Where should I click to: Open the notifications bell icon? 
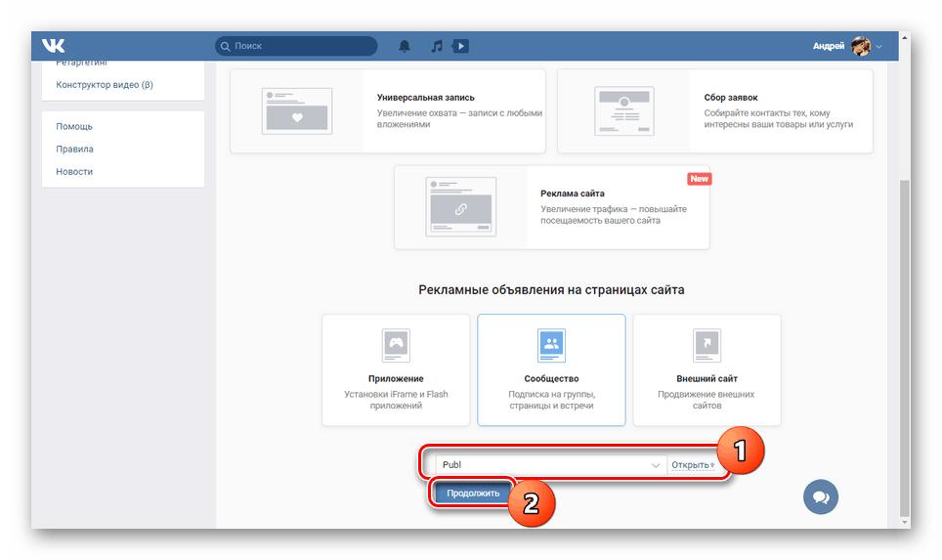click(405, 46)
